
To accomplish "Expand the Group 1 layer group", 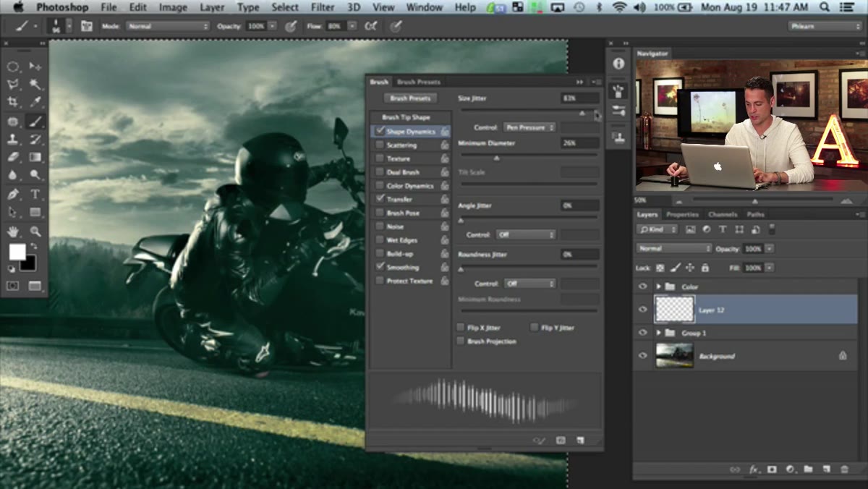I will click(x=658, y=333).
